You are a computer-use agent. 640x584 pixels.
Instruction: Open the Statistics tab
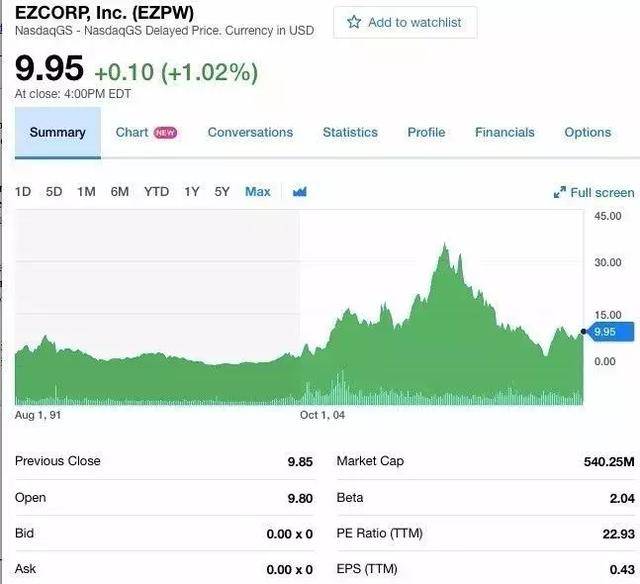point(350,132)
